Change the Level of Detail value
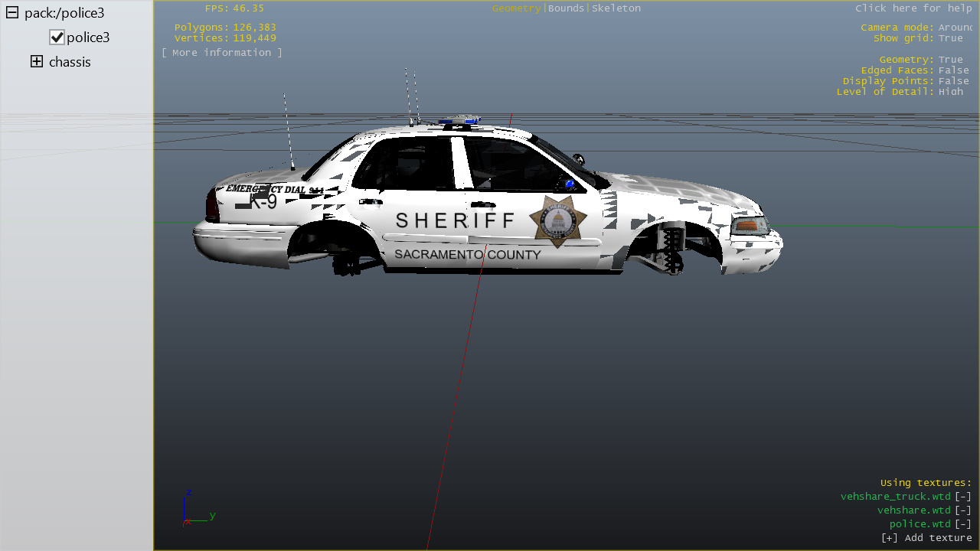 (x=950, y=92)
